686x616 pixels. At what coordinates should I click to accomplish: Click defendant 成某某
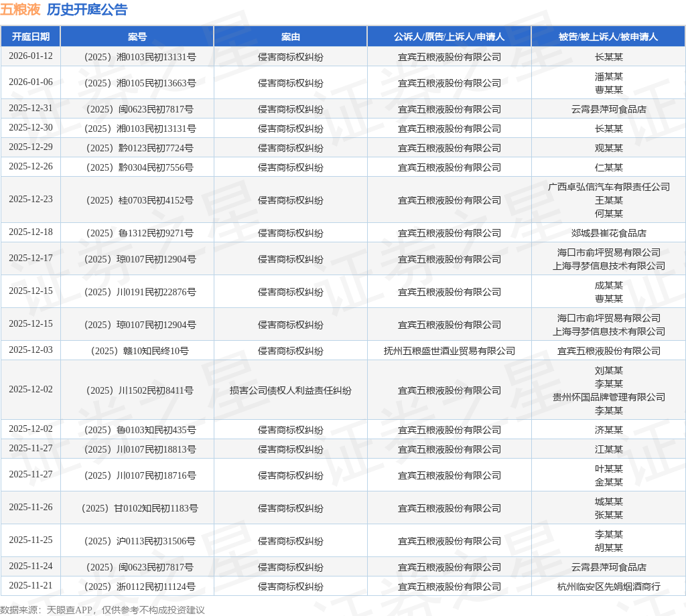608,285
